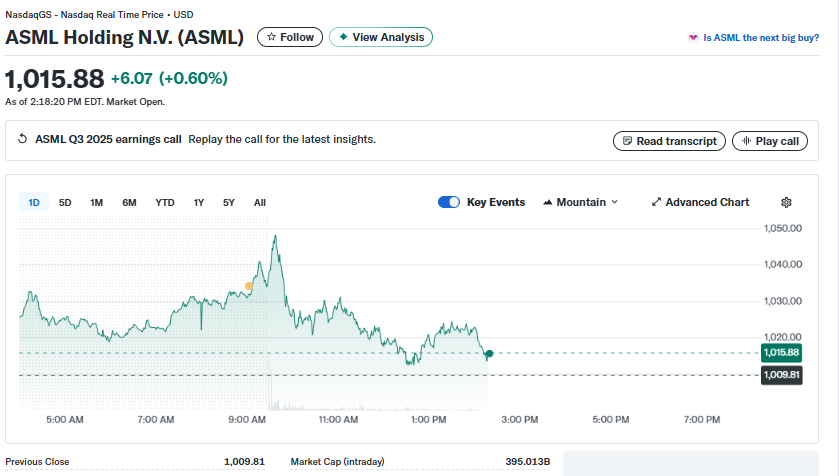Follow ASML with the star button

(x=290, y=37)
